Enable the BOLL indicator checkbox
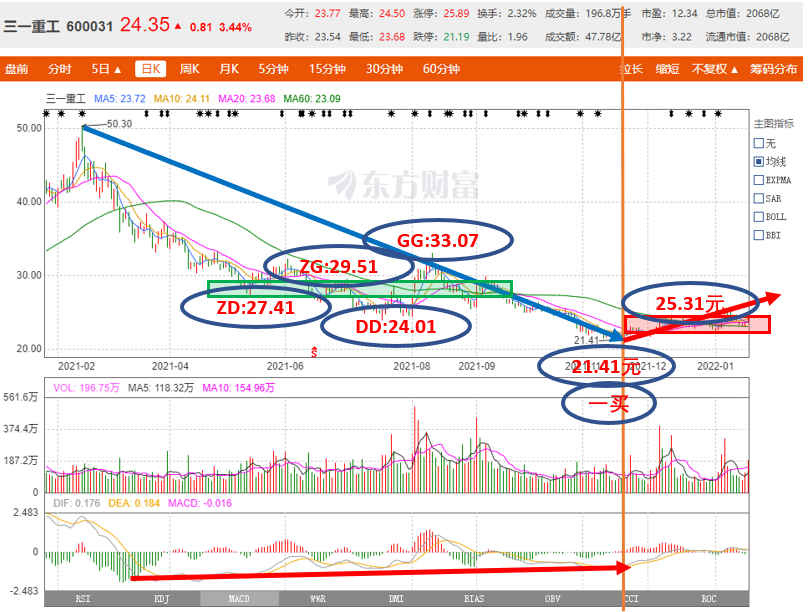 click(x=758, y=217)
